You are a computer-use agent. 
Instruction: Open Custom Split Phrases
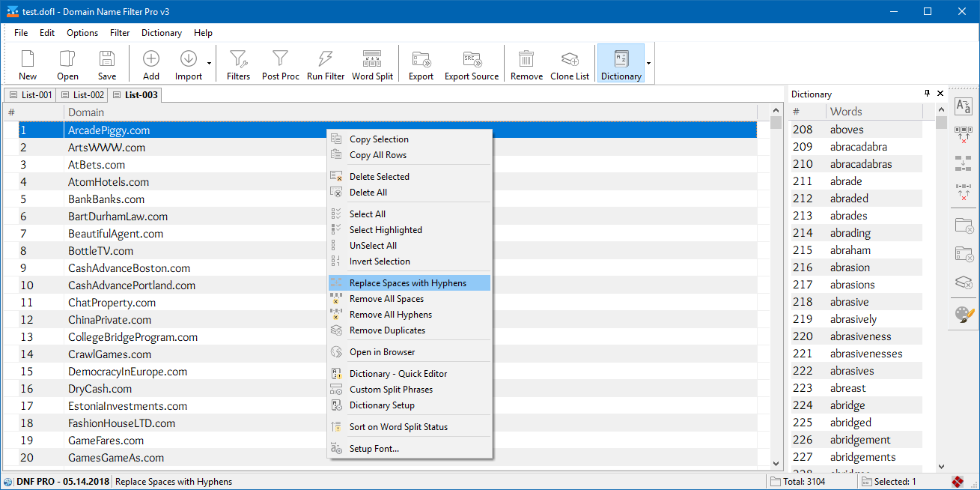pyautogui.click(x=410, y=390)
